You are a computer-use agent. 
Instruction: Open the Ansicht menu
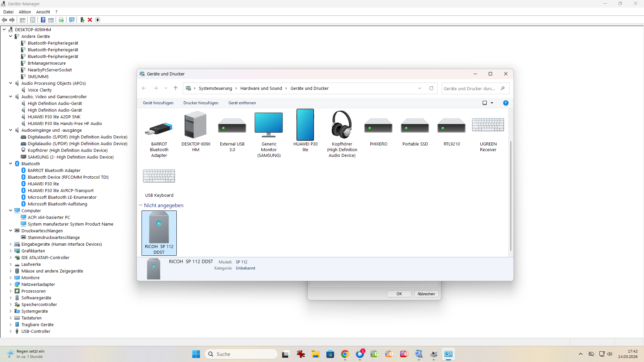43,12
